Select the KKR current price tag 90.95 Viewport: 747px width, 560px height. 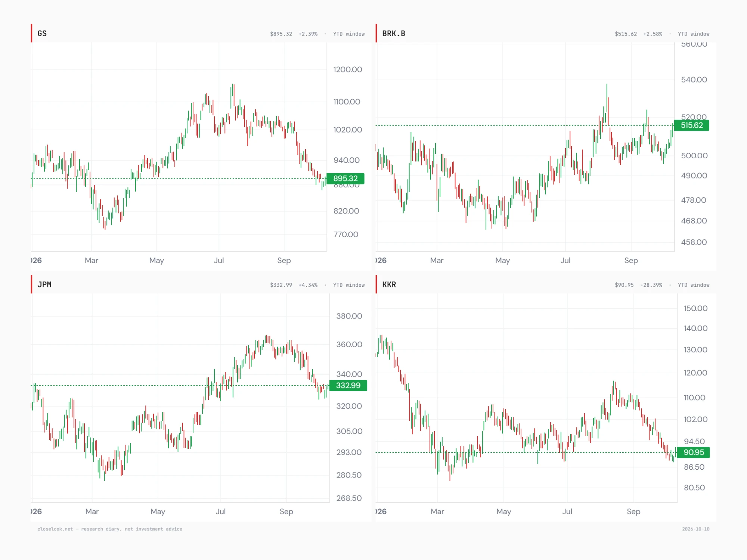[694, 452]
